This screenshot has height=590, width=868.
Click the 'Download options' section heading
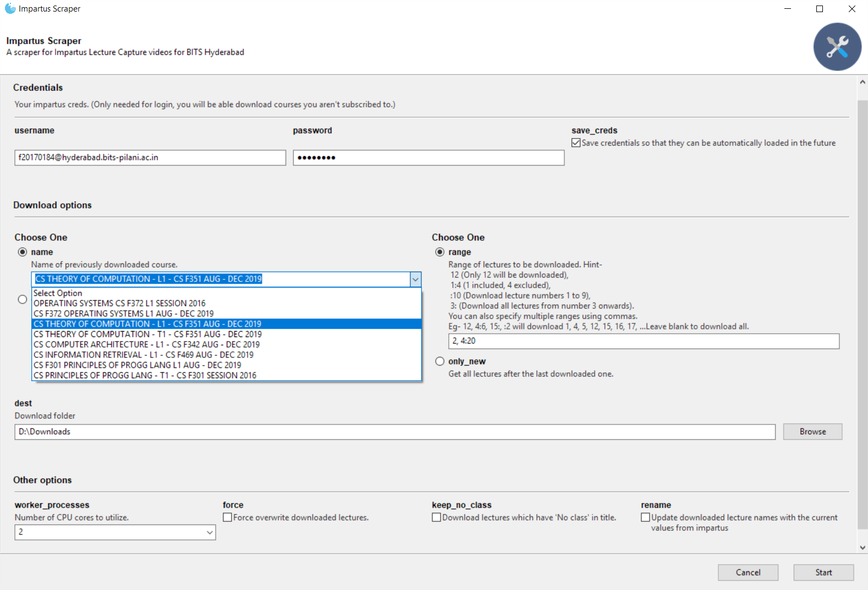point(52,205)
